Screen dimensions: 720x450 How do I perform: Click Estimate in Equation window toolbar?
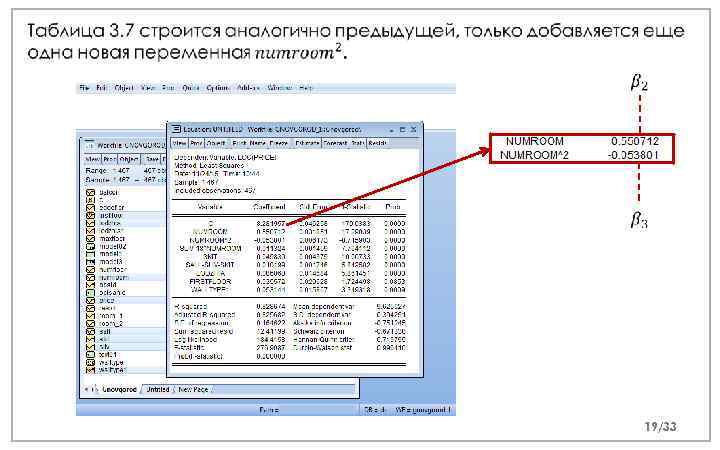(306, 144)
